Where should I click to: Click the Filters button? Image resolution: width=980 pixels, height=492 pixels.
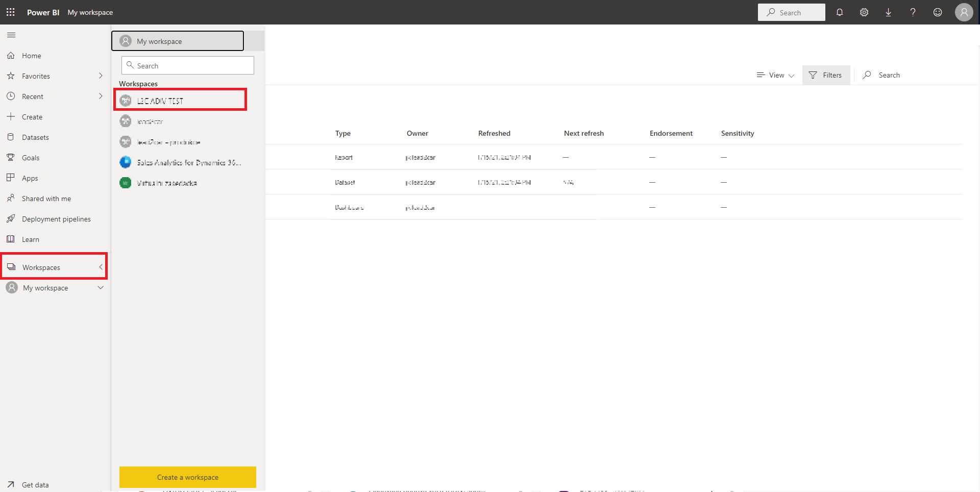point(825,75)
